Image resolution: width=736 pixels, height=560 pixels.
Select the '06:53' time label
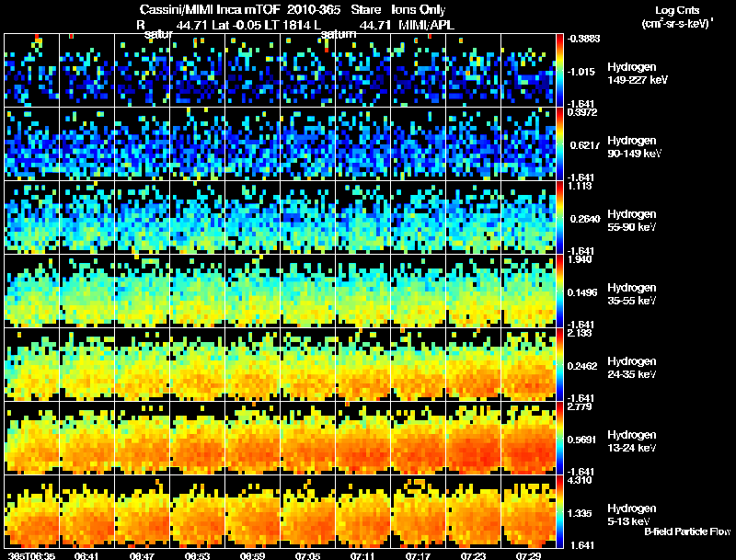click(x=197, y=555)
